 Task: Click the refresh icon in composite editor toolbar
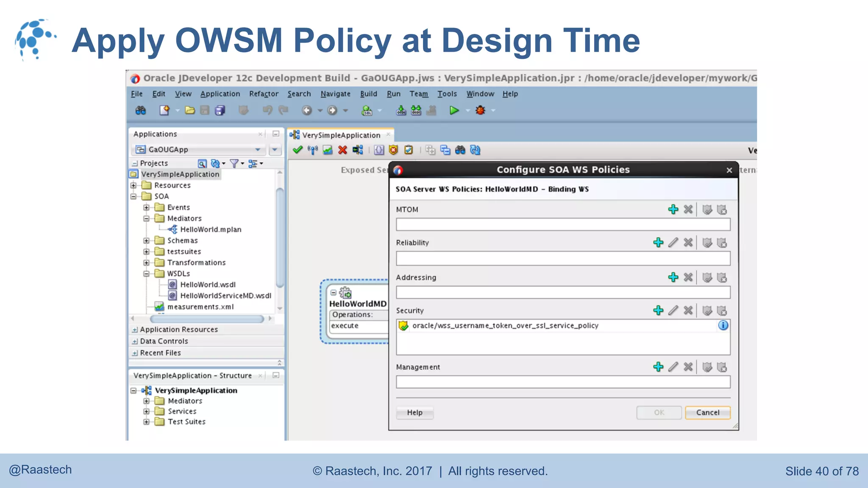475,150
